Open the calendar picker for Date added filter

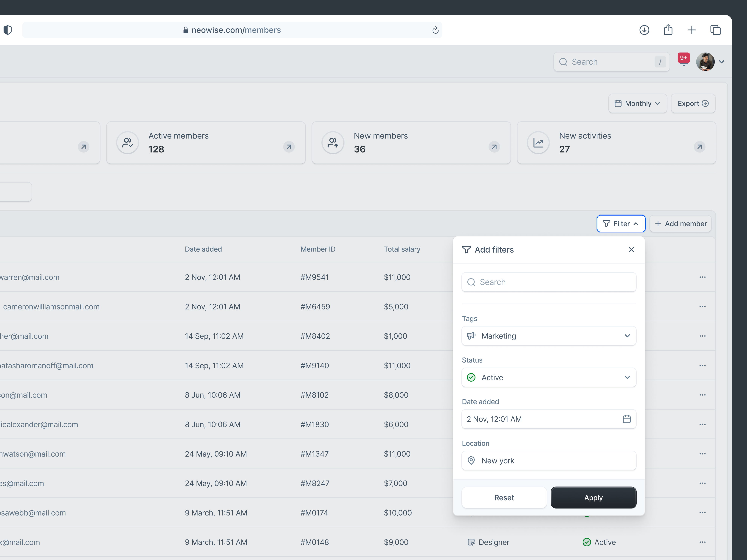[627, 419]
